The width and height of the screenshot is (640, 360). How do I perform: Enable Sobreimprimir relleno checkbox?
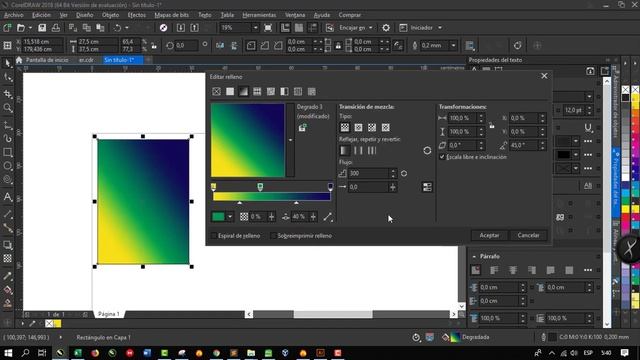[273, 236]
